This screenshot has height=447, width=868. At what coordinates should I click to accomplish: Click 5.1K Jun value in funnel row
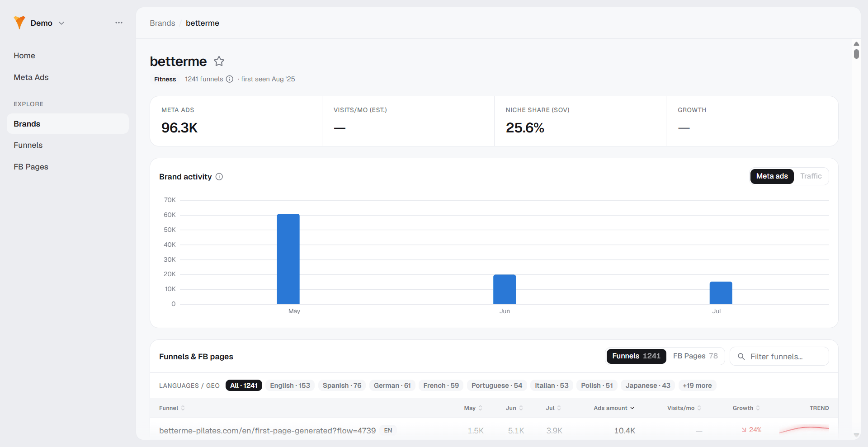tap(516, 431)
